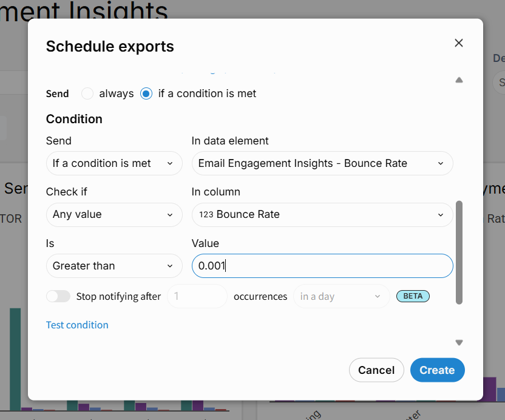Select the 'always' send option
Image resolution: width=505 pixels, height=420 pixels.
coord(87,93)
